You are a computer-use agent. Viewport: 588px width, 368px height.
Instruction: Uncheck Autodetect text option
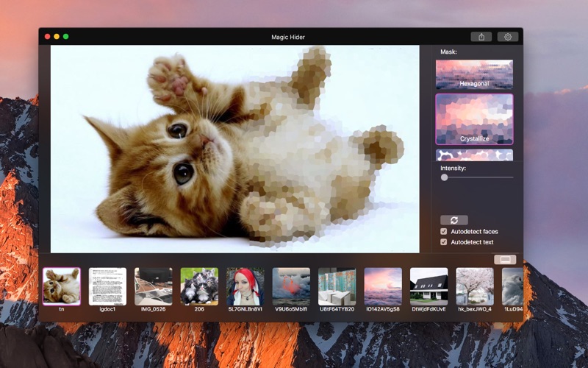tap(444, 241)
